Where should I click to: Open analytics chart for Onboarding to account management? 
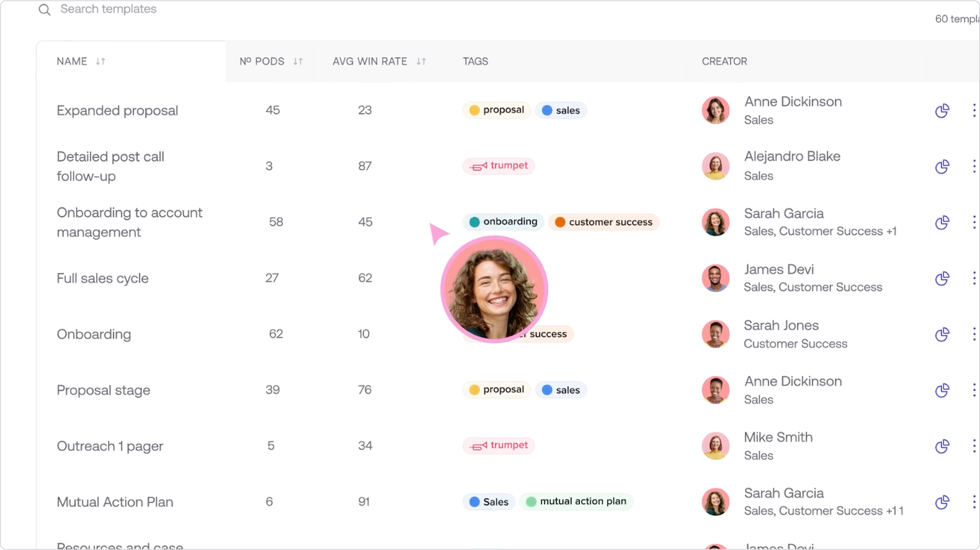[x=942, y=222]
